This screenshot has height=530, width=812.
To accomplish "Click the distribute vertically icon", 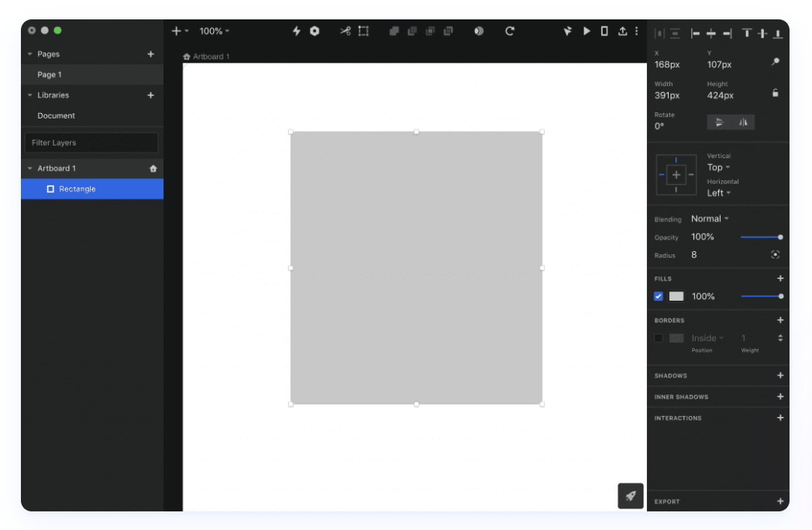I will pos(676,33).
